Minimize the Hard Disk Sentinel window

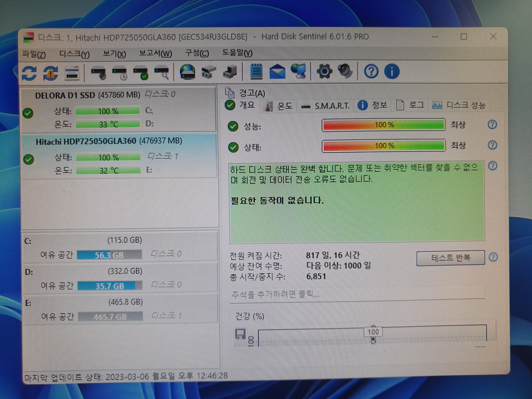(435, 37)
